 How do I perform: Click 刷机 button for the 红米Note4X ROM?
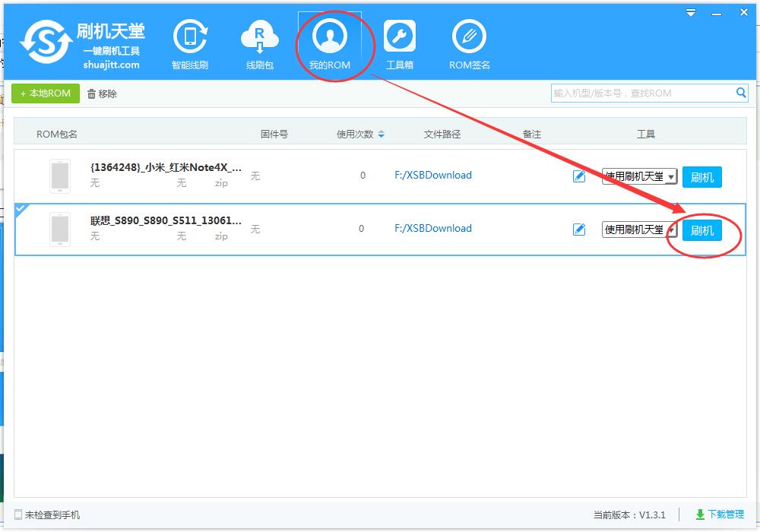pyautogui.click(x=701, y=177)
